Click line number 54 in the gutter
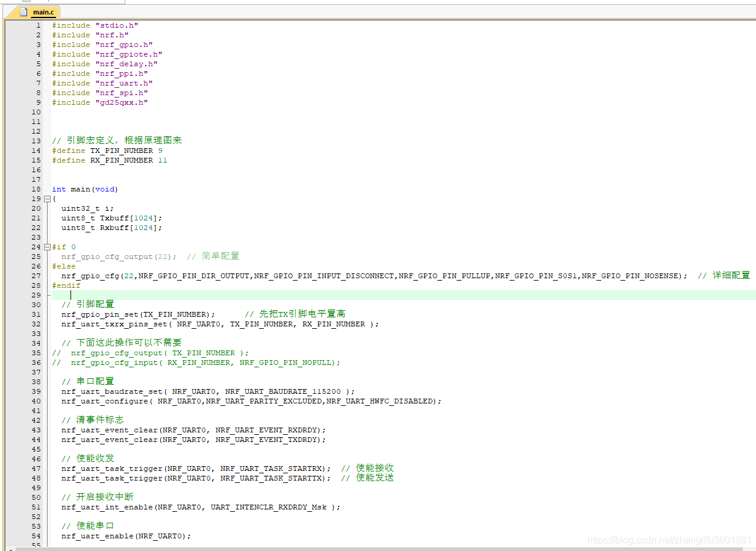 coord(37,536)
